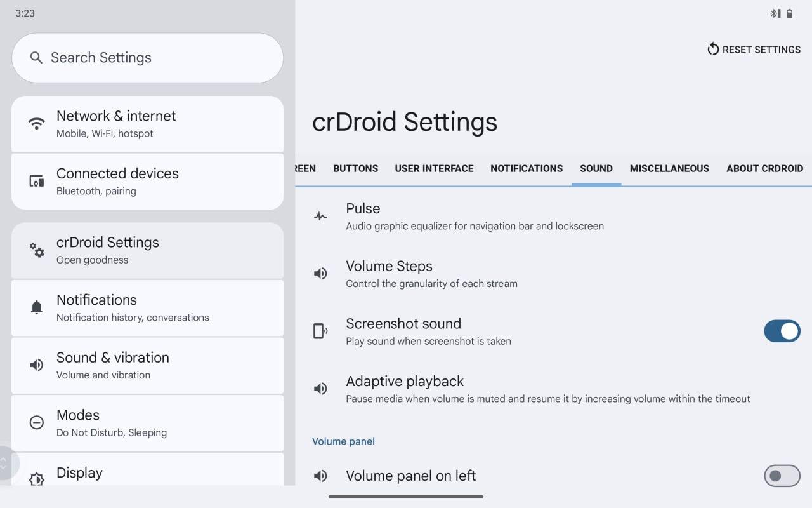
Task: Open the Display settings entry
Action: [x=147, y=469]
